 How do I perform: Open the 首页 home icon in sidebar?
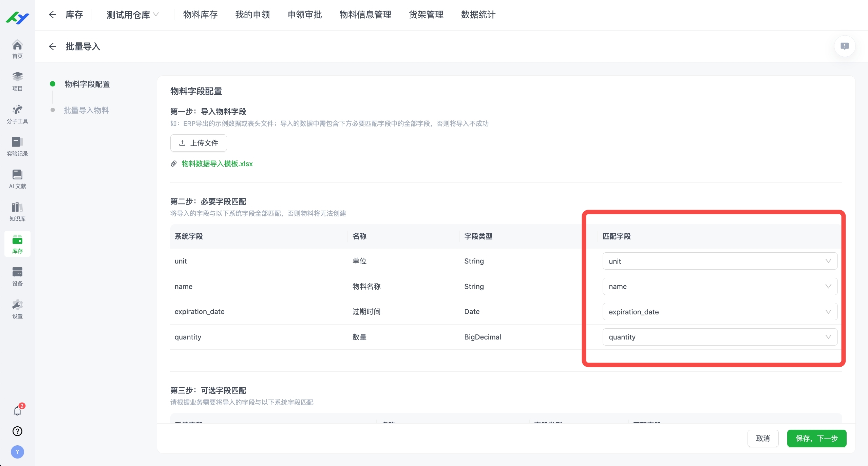pyautogui.click(x=17, y=48)
